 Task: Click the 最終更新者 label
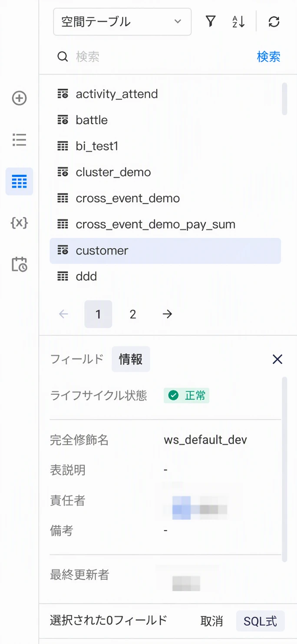pyautogui.click(x=79, y=575)
